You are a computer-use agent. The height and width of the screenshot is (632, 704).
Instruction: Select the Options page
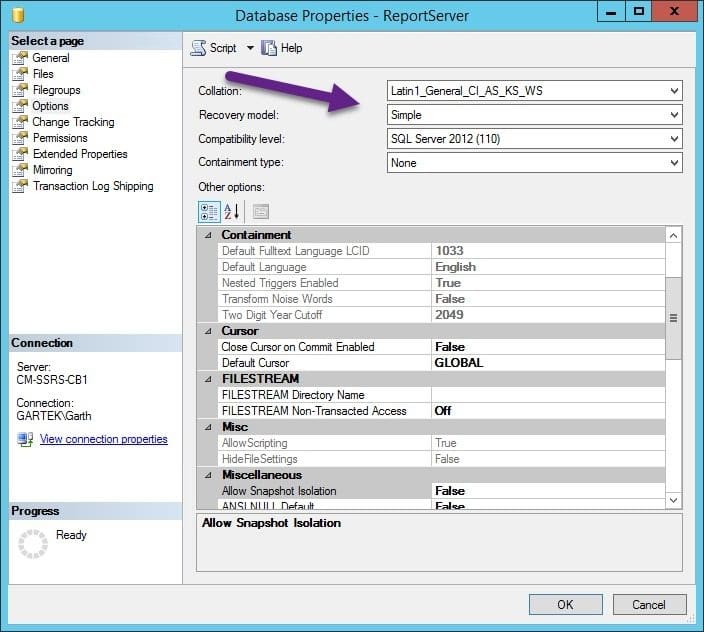click(50, 106)
